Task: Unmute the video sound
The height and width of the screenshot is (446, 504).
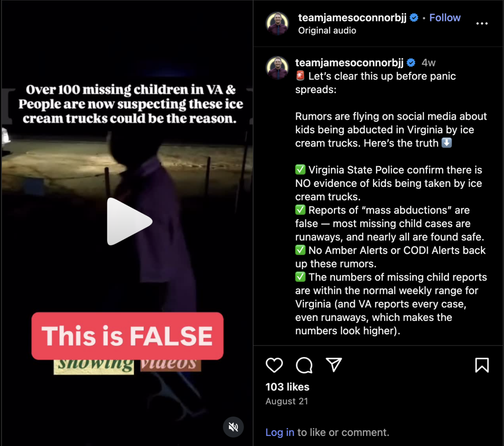Action: click(233, 427)
